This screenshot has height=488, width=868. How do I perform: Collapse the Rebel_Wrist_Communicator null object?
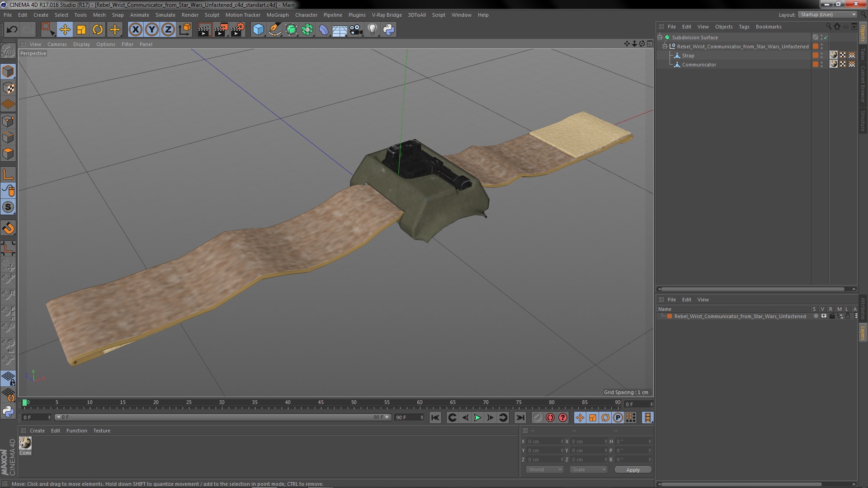tap(665, 47)
